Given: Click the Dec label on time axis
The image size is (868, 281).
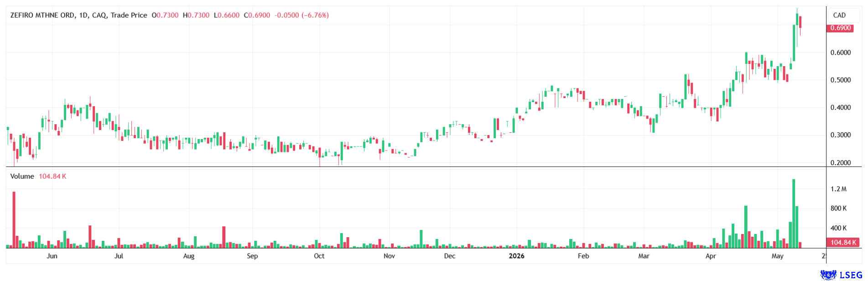Looking at the screenshot, I should point(450,256).
